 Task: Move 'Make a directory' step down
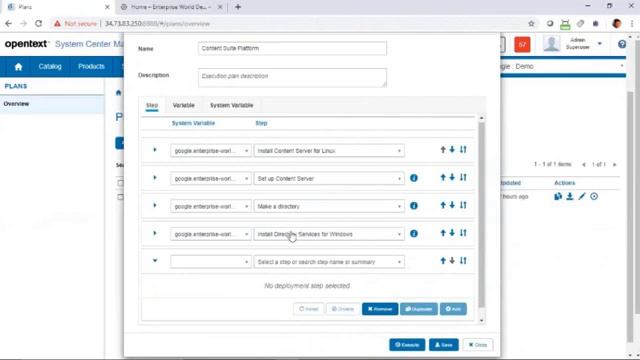pos(452,205)
